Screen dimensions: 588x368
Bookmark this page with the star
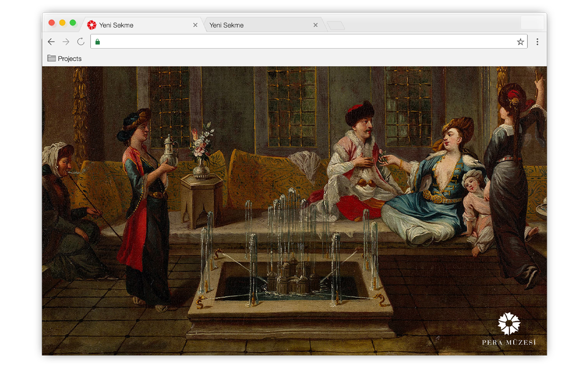point(520,42)
